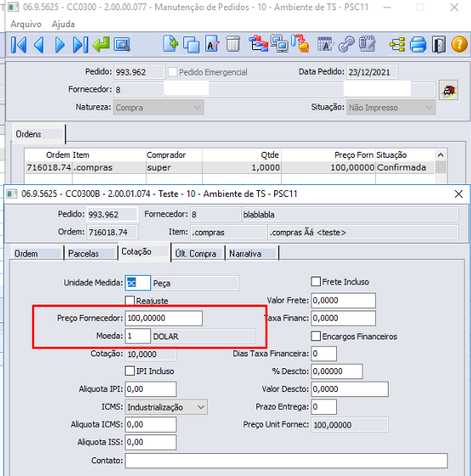This screenshot has height=476, width=471.
Task: Open the Arquivo menu
Action: [25, 24]
